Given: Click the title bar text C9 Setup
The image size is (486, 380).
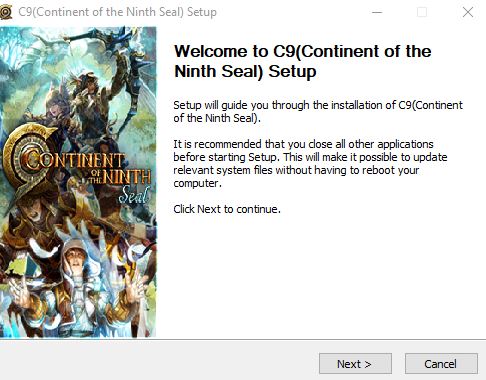Looking at the screenshot, I should click(117, 12).
